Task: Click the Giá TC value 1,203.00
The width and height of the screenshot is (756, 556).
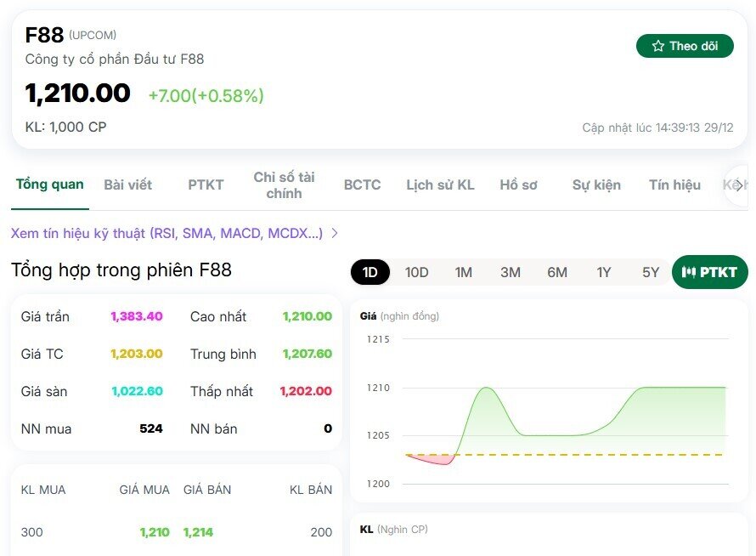Action: (137, 354)
